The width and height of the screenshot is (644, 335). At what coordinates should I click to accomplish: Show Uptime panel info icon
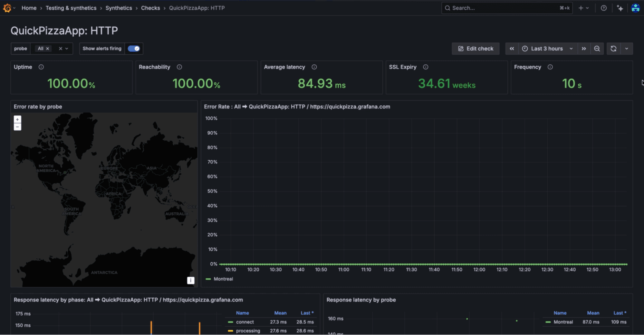tap(41, 67)
